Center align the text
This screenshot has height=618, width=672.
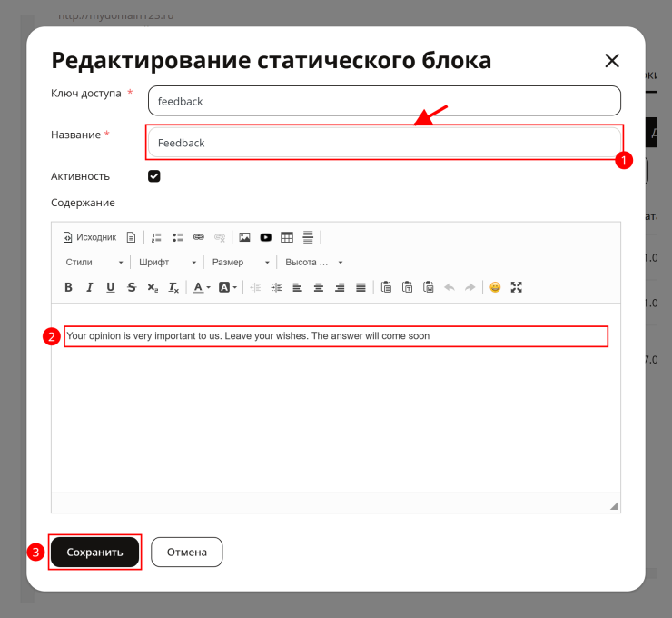tap(319, 287)
